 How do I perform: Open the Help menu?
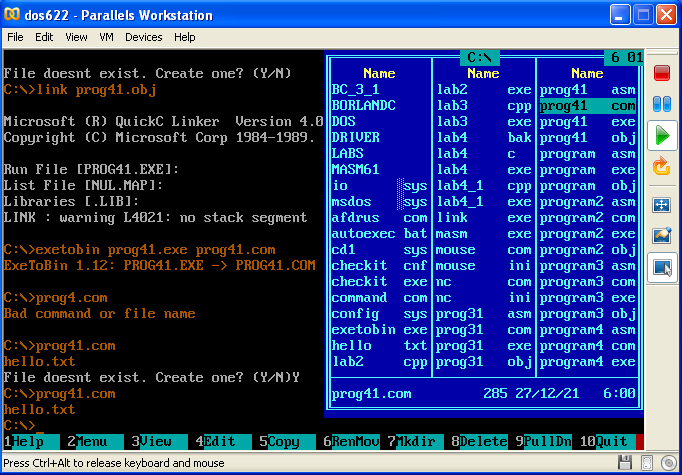(x=184, y=37)
